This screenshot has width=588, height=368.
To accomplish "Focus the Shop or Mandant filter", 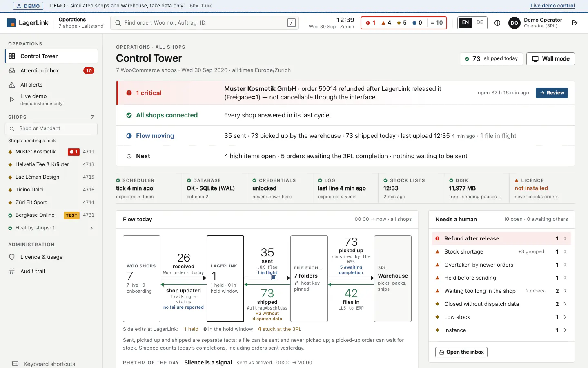I will [x=51, y=128].
